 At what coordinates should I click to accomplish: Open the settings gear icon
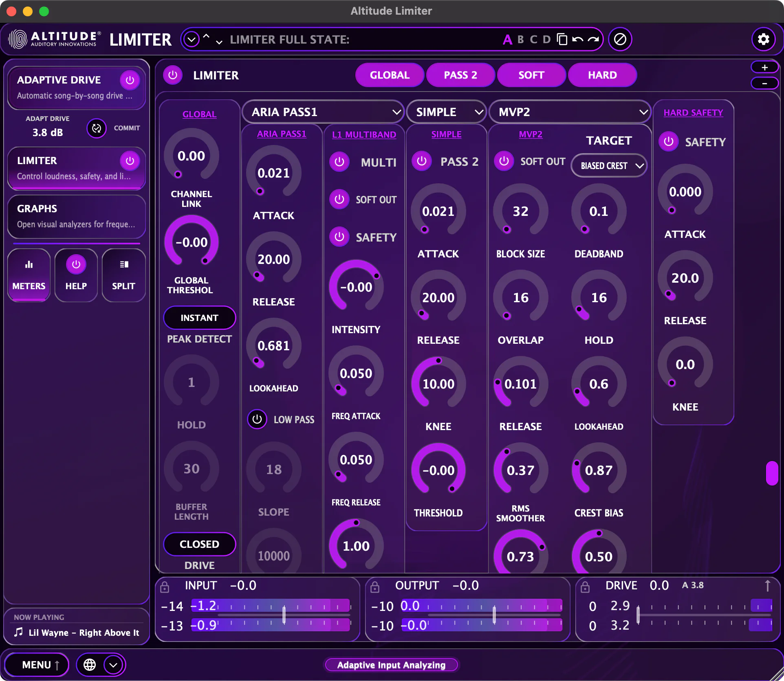763,39
